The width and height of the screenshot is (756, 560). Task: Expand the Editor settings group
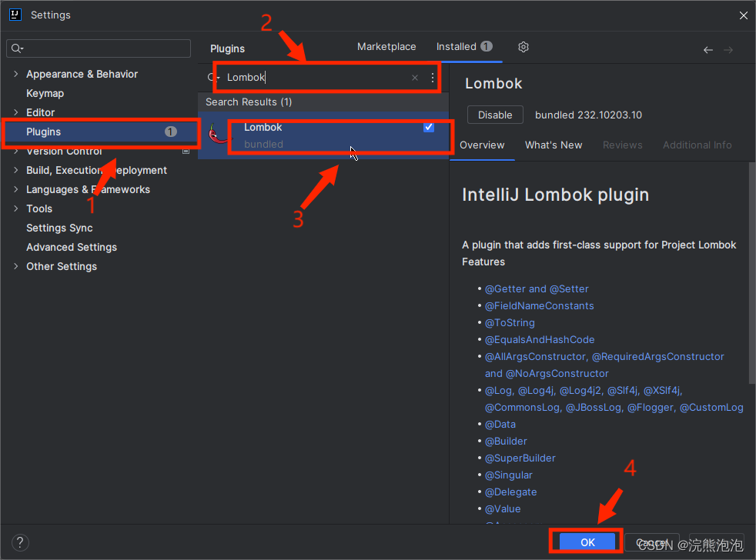coord(16,112)
